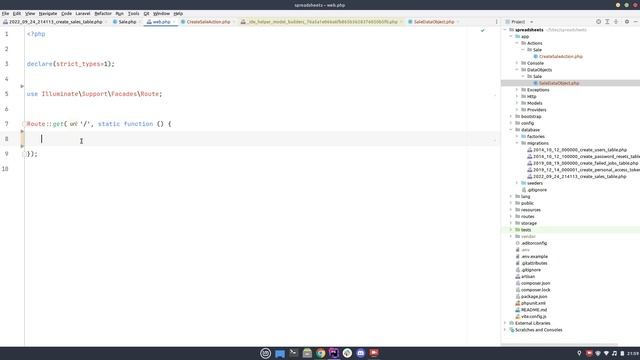
Task: Expand the seeders folder
Action: tap(517, 183)
